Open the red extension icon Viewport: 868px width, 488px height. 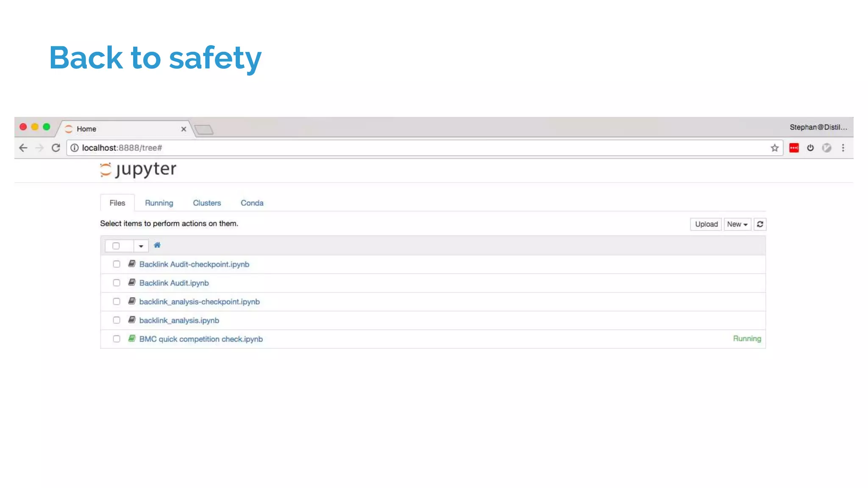794,148
